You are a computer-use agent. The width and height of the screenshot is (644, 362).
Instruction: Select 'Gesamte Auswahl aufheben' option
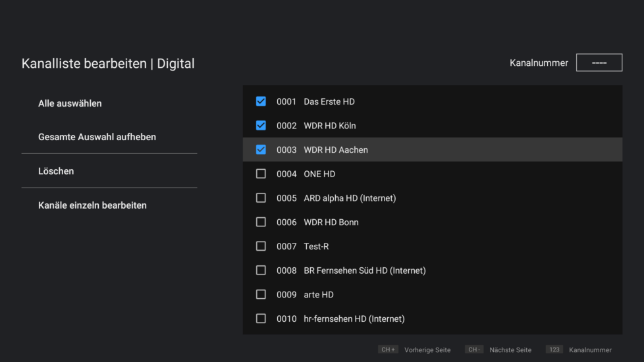(x=97, y=137)
